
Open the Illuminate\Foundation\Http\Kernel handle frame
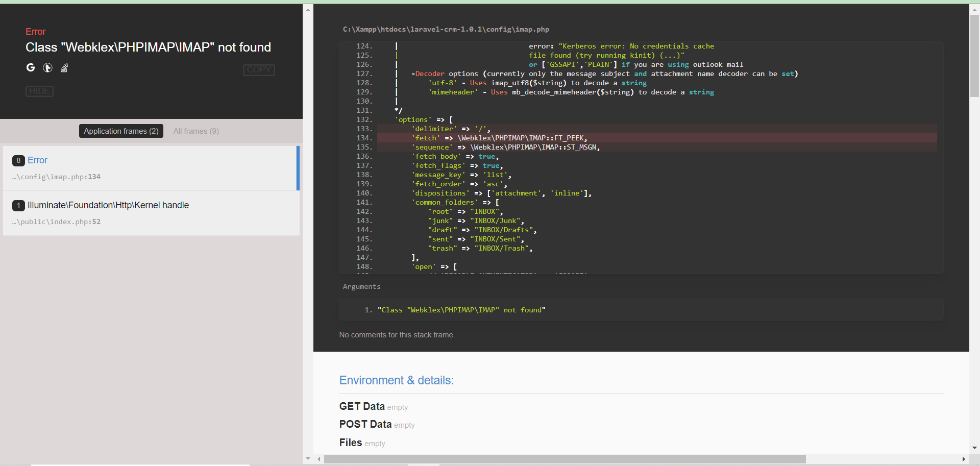151,213
